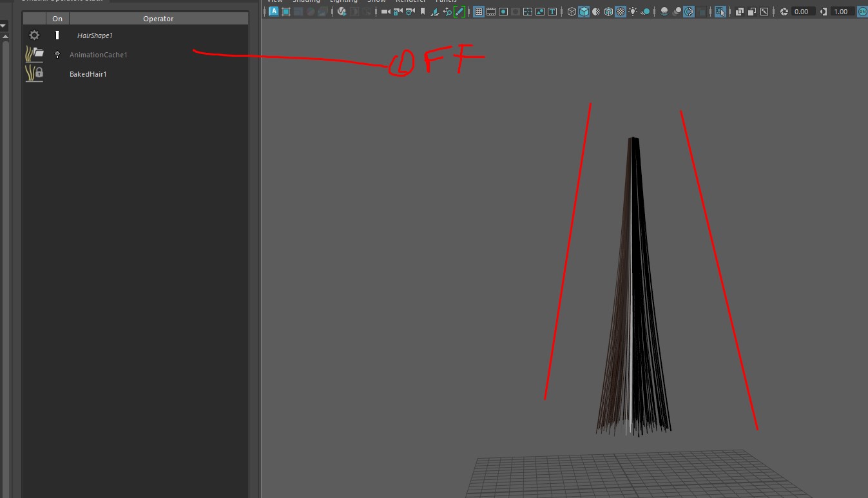The image size is (868, 498).
Task: Enable Wireframe on Shaded icon
Action: pyautogui.click(x=608, y=12)
